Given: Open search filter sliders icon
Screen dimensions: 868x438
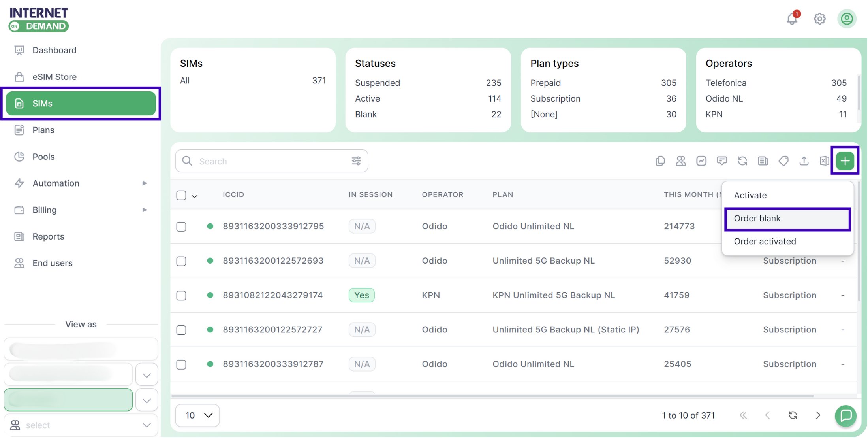Looking at the screenshot, I should click(356, 161).
